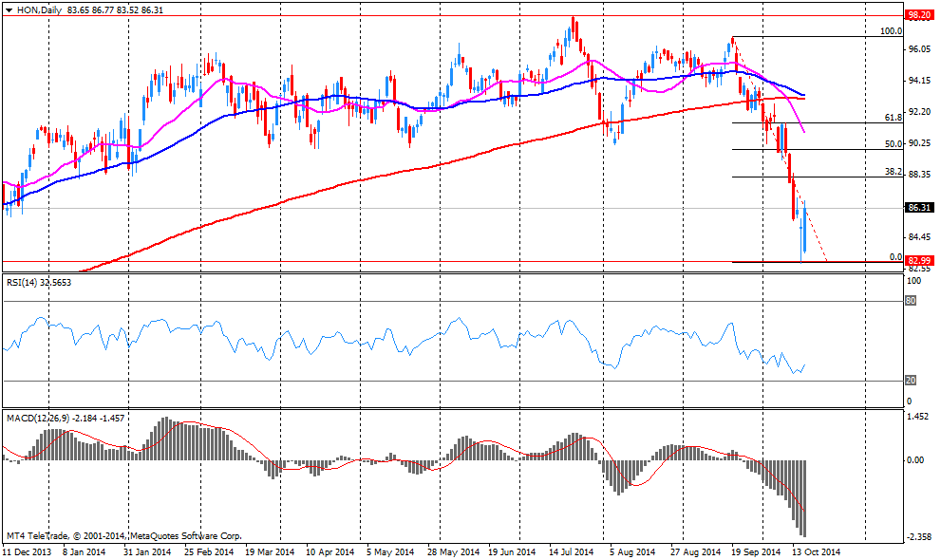This screenshot has width=941, height=560.
Task: Click the 11 Dec 2013 date label
Action: pos(28,551)
